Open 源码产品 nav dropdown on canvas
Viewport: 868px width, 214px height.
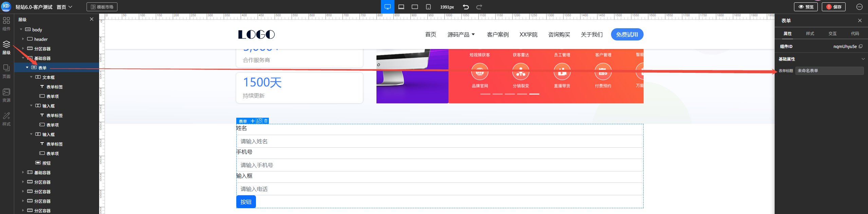tap(461, 34)
